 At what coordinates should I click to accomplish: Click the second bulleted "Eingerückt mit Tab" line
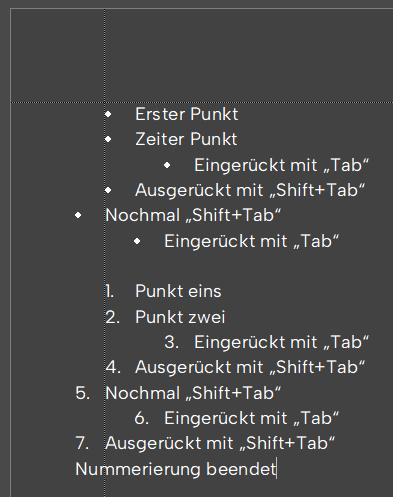252,241
